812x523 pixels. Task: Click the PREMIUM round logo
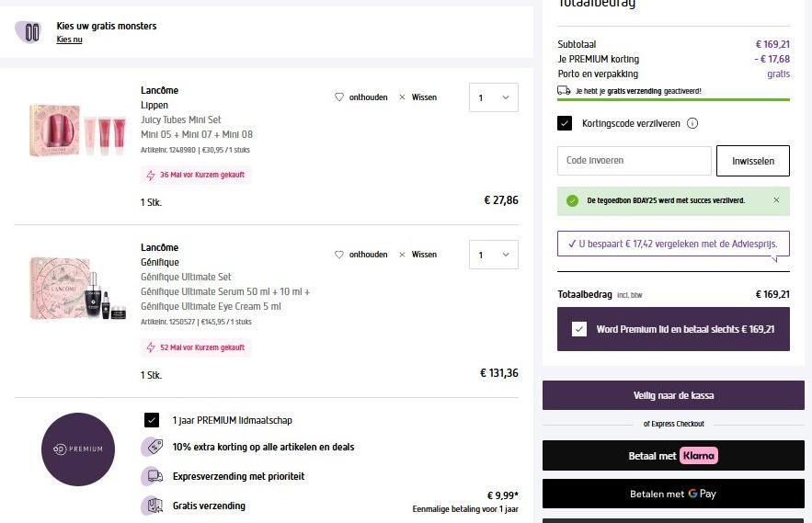pyautogui.click(x=78, y=449)
